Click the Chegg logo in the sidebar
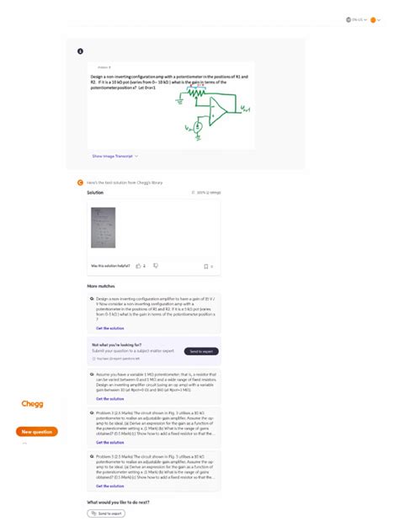This screenshot has height=532, width=399. [x=32, y=403]
